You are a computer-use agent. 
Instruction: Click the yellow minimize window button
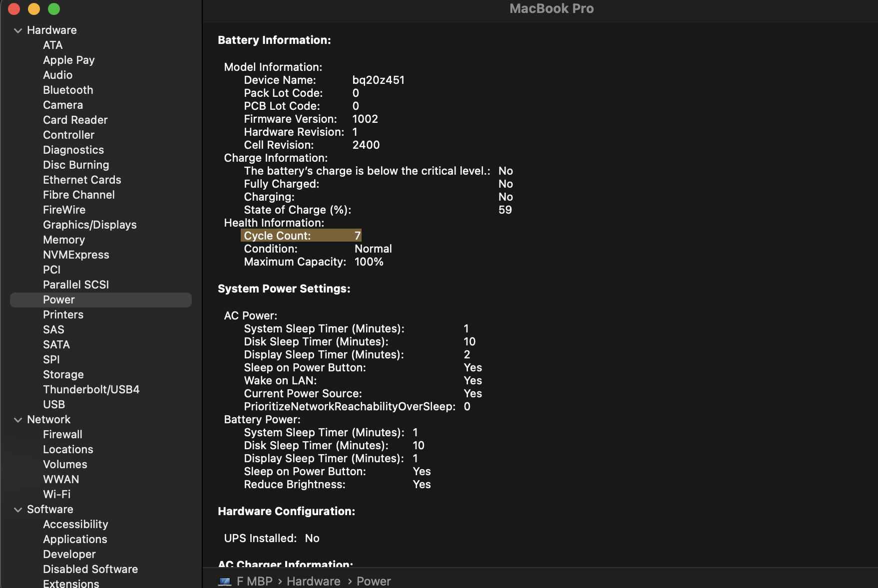pyautogui.click(x=34, y=9)
